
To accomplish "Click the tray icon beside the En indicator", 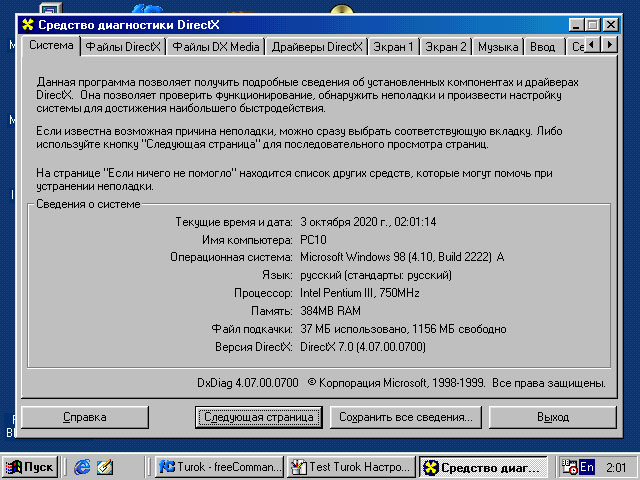I will pos(570,467).
